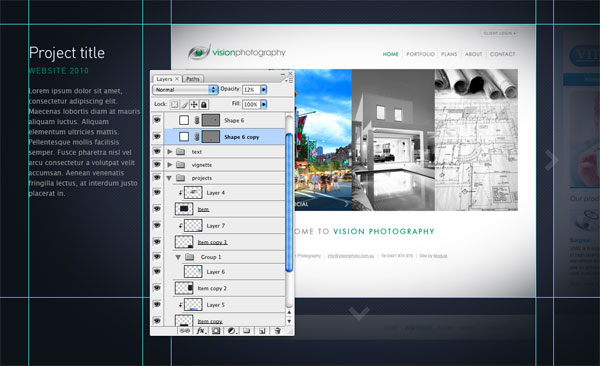Click the PORTFOLIO navigation link
The width and height of the screenshot is (600, 366).
[x=420, y=54]
